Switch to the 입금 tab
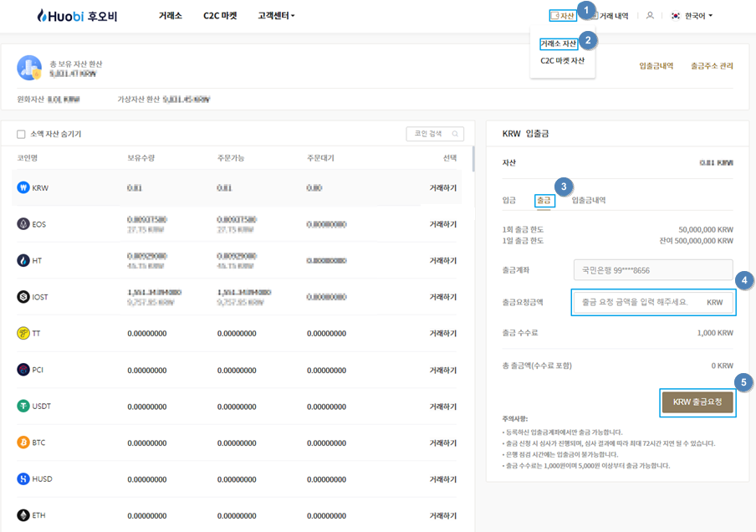 tap(508, 200)
